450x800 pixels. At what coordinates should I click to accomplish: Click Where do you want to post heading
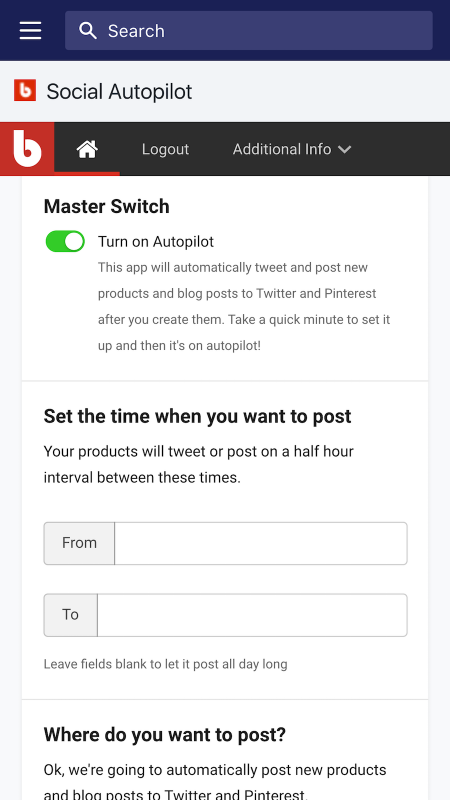165,735
